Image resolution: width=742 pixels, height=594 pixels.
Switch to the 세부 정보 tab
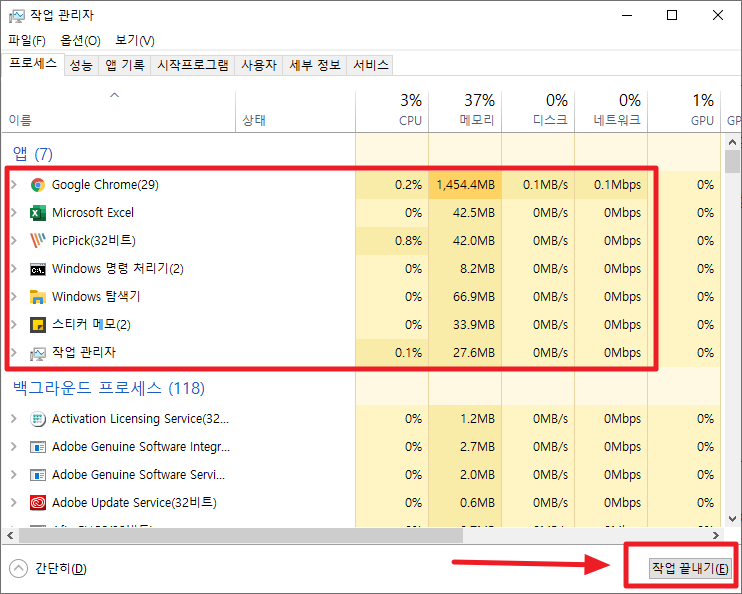click(x=315, y=65)
